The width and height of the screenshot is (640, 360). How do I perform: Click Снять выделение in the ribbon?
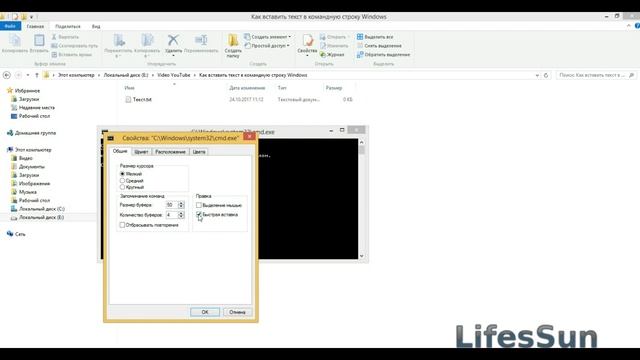[x=379, y=46]
